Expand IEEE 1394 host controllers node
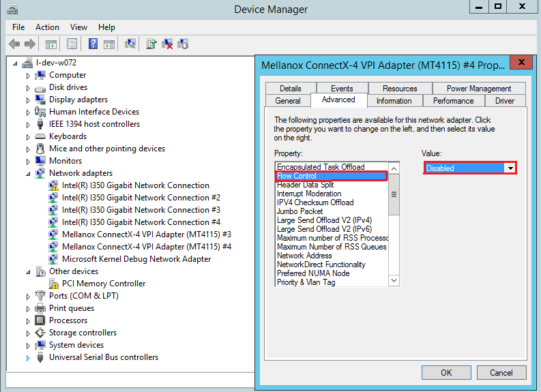 [28, 125]
